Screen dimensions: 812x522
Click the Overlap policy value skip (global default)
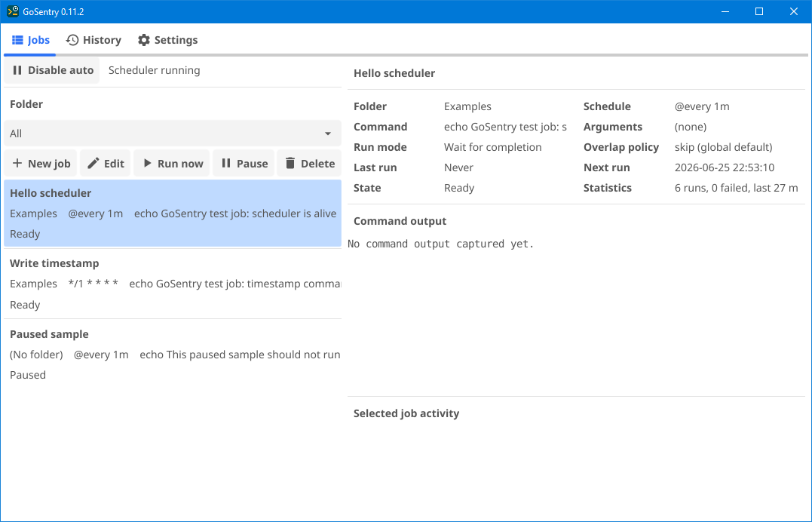click(x=724, y=147)
